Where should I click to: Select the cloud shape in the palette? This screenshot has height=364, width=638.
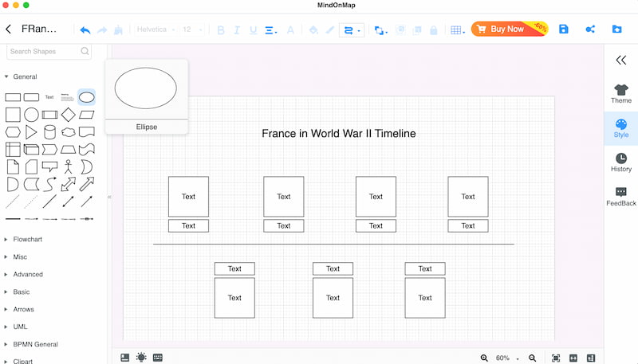point(68,132)
